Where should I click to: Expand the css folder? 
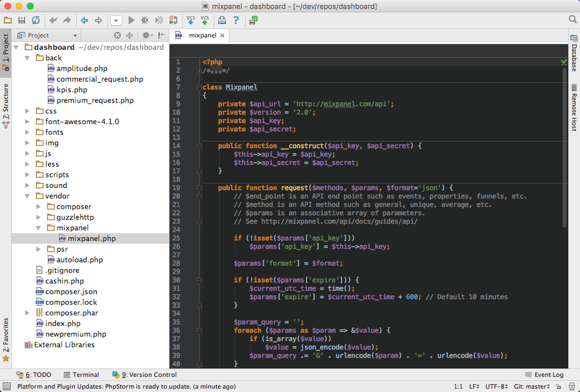pos(27,111)
